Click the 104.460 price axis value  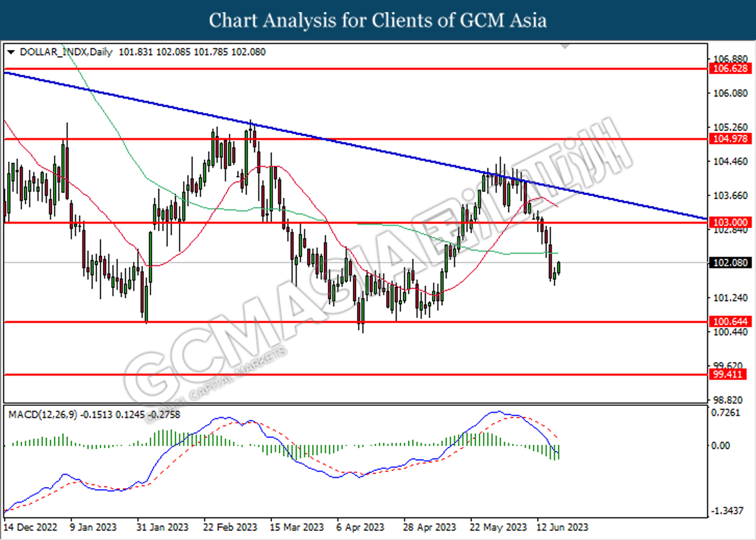[x=730, y=161]
